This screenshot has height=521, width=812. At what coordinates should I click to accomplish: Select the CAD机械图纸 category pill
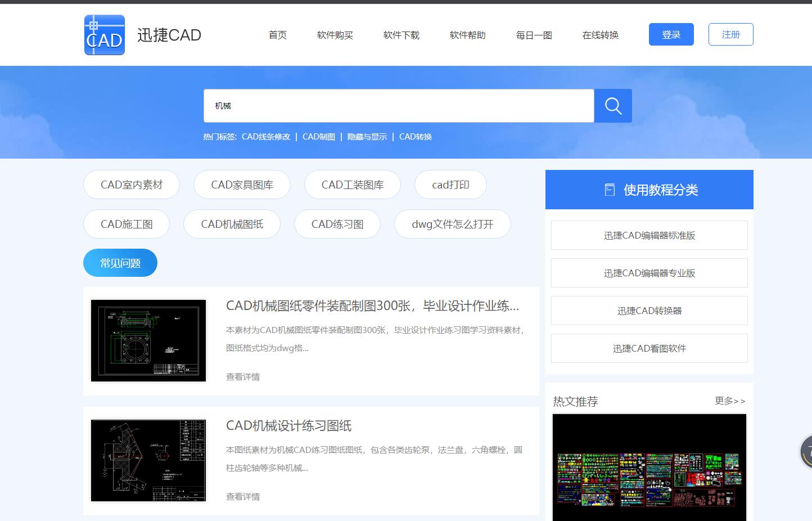click(x=231, y=223)
